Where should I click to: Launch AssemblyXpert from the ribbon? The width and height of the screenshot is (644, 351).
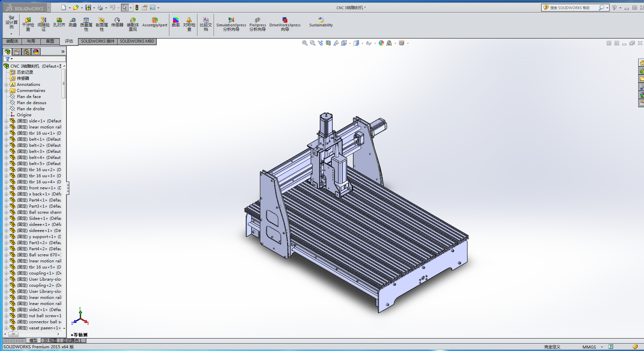[154, 22]
